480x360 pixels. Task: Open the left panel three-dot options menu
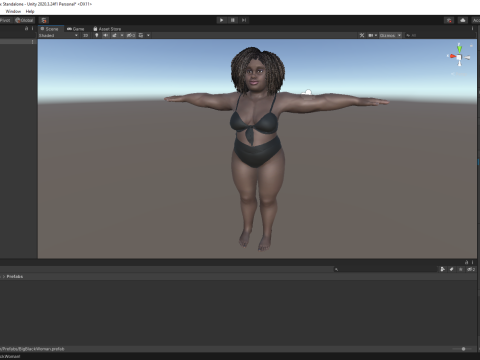pos(32,29)
